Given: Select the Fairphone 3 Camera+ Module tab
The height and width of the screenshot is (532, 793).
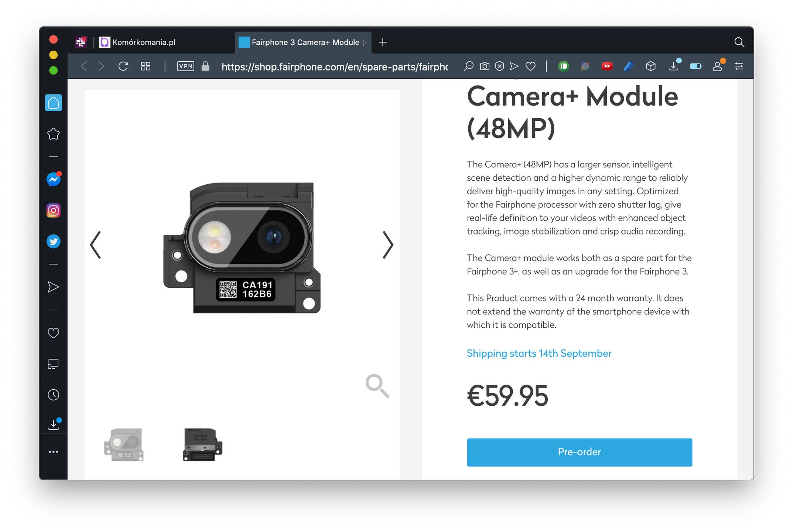Looking at the screenshot, I should (303, 42).
